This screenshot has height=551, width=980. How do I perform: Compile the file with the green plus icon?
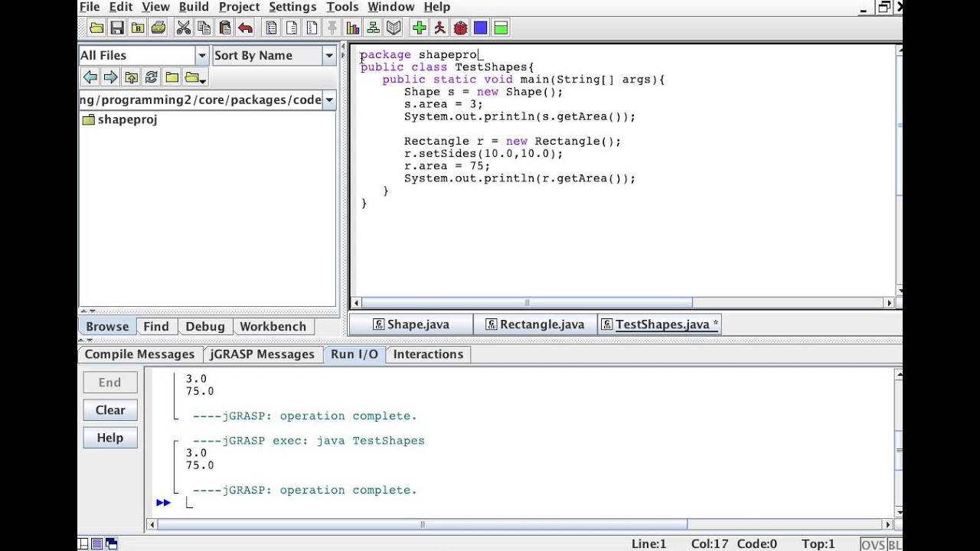(419, 28)
